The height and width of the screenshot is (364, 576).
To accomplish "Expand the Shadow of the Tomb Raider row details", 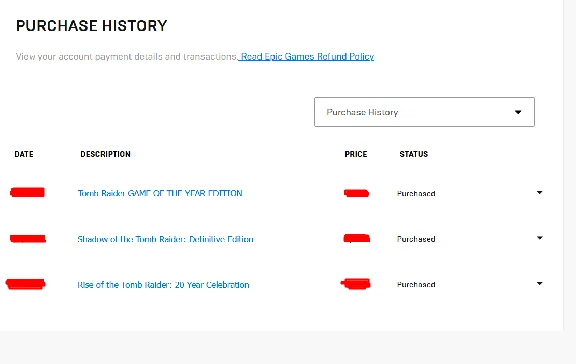I will coord(539,238).
